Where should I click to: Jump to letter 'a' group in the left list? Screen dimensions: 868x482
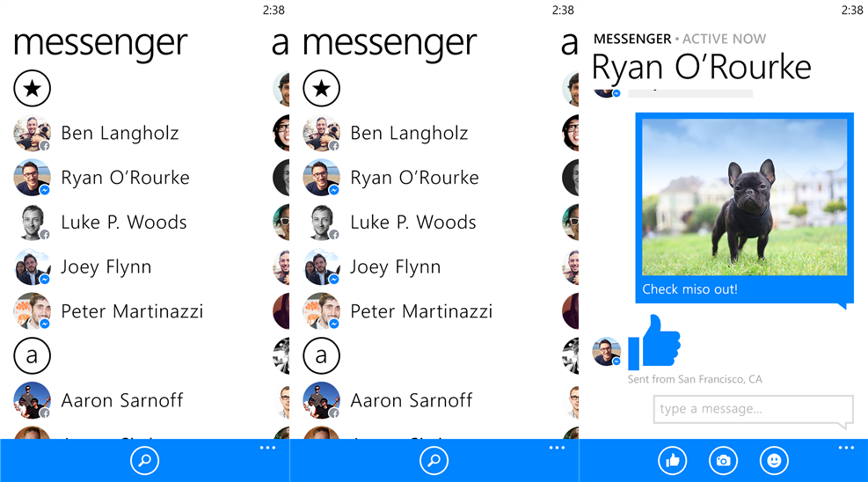click(x=33, y=356)
